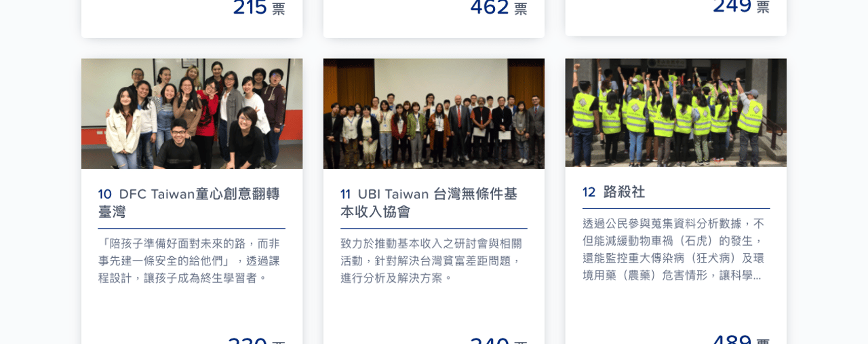The image size is (868, 344).
Task: Open the DFC Taiwan group photo thumbnail
Action: coord(192,113)
